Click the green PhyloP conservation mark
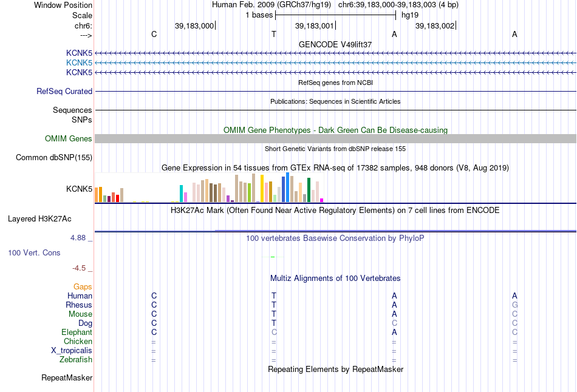 (x=273, y=257)
